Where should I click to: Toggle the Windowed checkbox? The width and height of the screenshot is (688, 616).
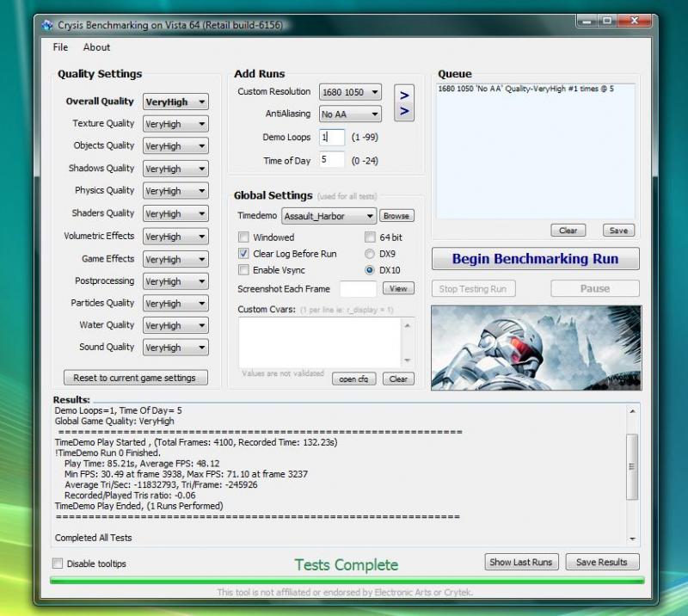point(243,237)
